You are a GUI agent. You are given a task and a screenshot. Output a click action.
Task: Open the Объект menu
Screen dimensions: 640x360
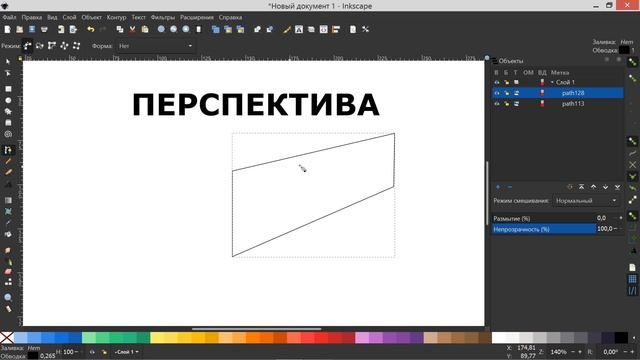pyautogui.click(x=91, y=18)
